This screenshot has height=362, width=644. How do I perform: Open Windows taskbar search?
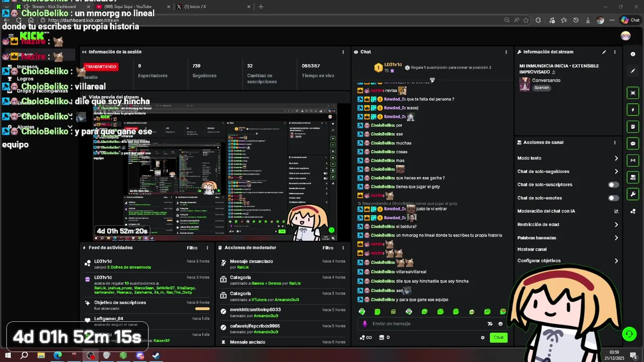pos(24,355)
